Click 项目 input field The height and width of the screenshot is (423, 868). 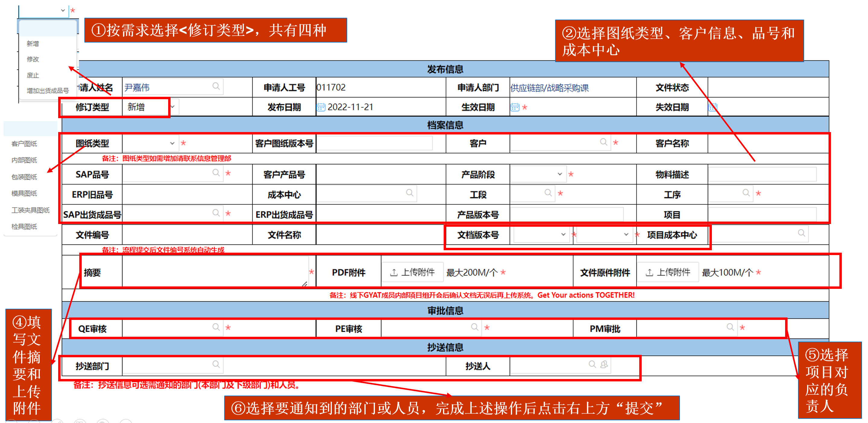point(762,214)
